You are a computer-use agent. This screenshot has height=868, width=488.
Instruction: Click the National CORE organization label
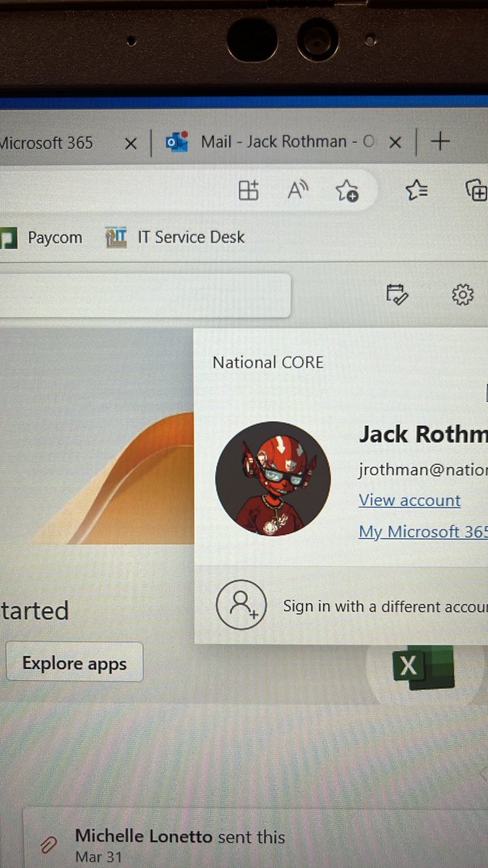tap(268, 362)
